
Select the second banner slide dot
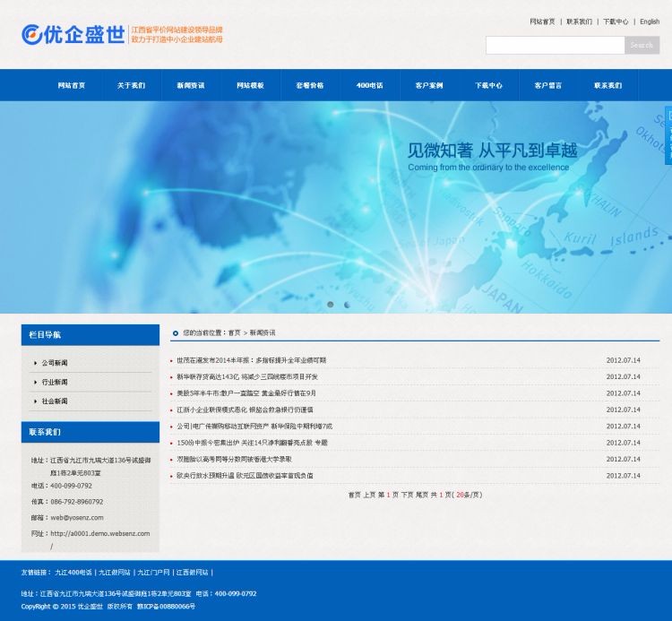(x=347, y=305)
